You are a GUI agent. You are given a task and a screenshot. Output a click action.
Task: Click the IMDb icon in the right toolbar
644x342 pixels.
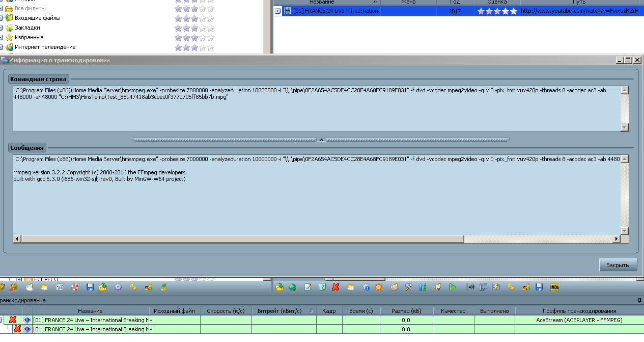pos(555,287)
